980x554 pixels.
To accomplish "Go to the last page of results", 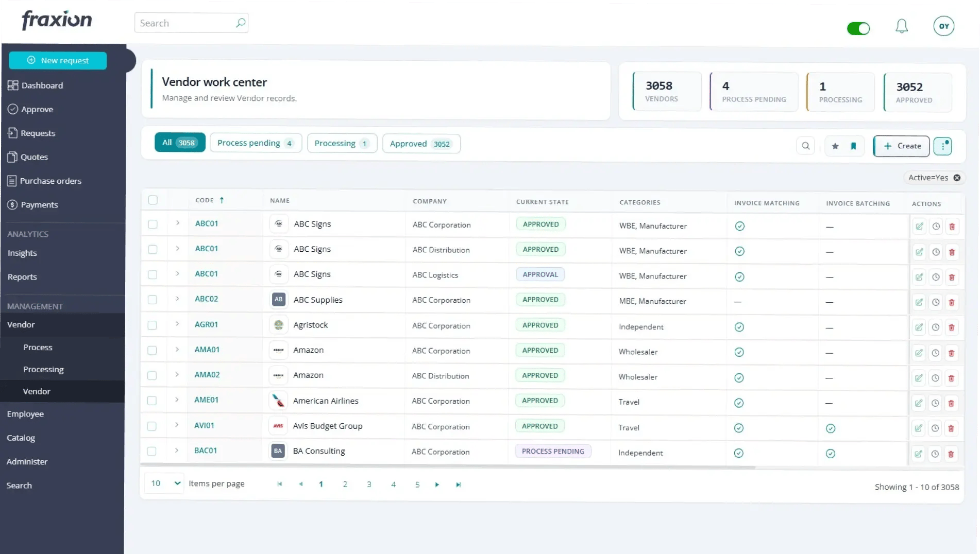I will pos(458,484).
